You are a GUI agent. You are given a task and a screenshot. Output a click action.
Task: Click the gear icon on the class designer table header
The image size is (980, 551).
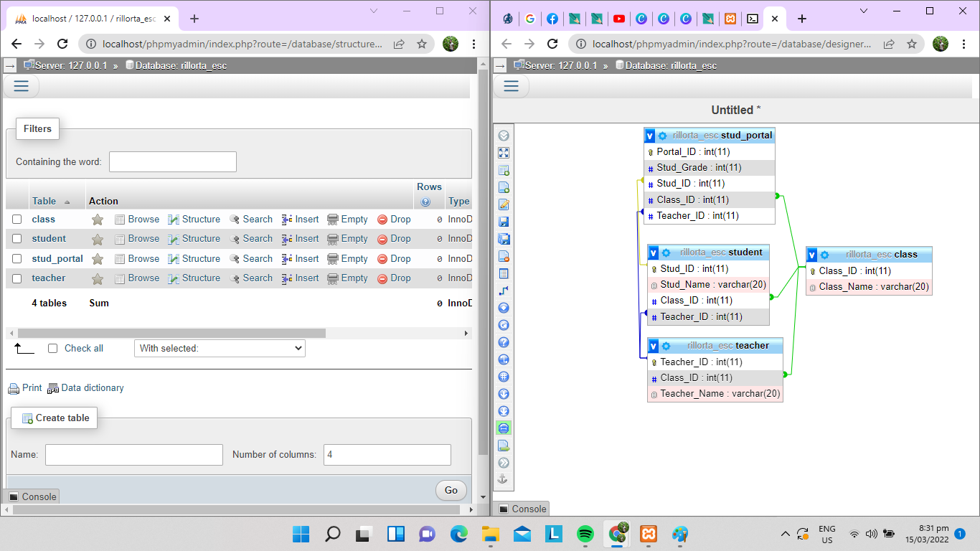pyautogui.click(x=824, y=255)
